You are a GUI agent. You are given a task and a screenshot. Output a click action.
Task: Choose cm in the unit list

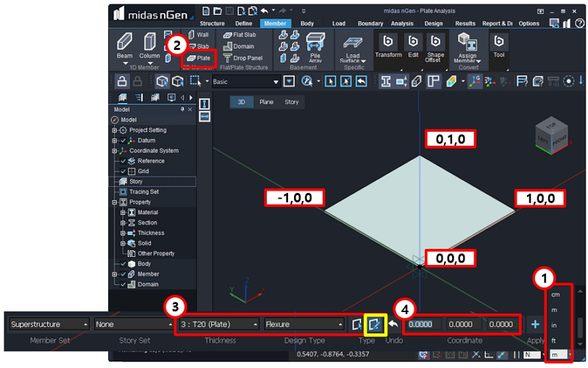(556, 294)
